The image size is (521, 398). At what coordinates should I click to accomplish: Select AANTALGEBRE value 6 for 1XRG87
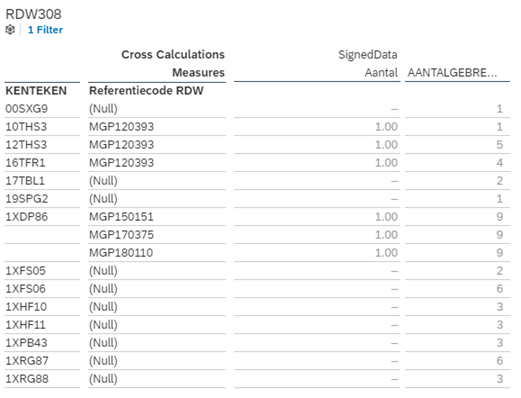pyautogui.click(x=499, y=361)
